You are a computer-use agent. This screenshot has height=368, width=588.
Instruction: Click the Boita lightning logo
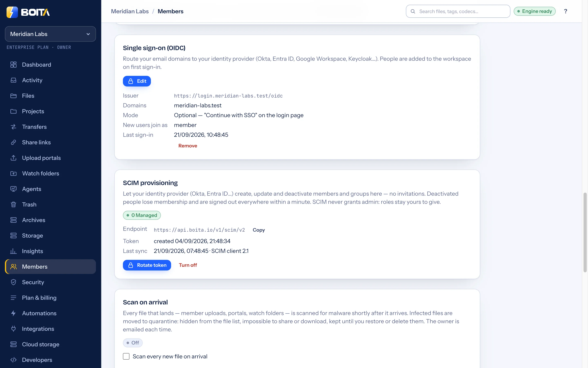tap(12, 12)
